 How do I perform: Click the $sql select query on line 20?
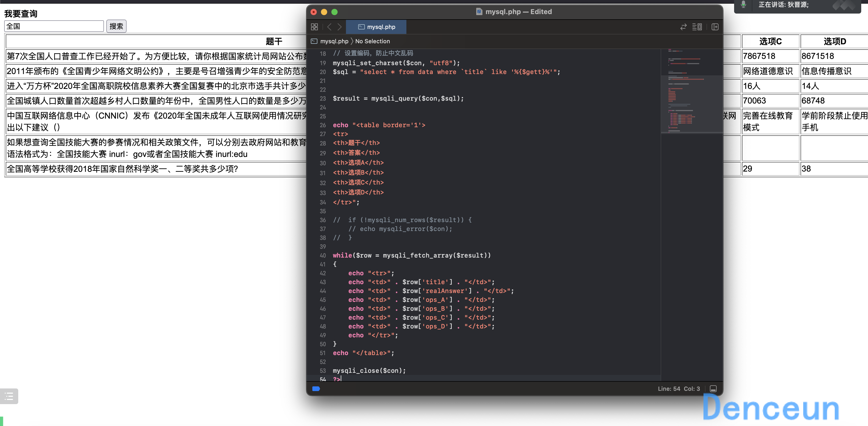click(x=447, y=72)
